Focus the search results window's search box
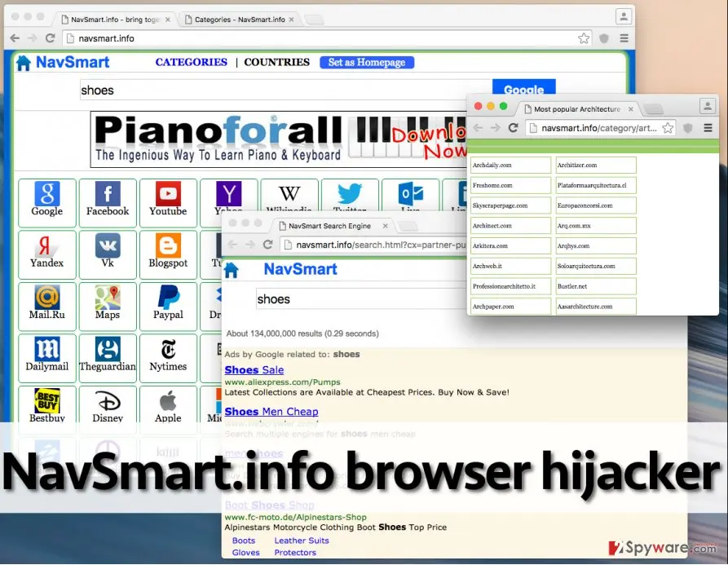 coord(361,299)
